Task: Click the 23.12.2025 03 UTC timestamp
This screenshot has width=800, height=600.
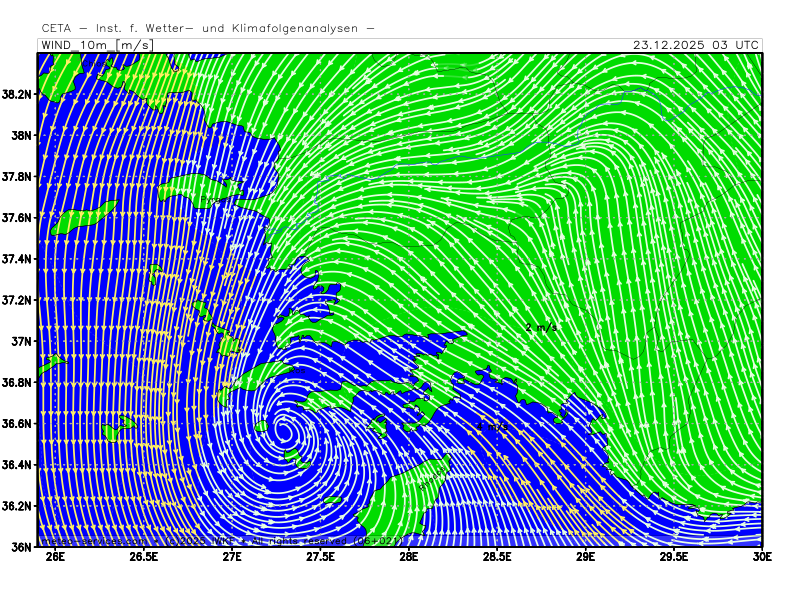Action: (695, 45)
